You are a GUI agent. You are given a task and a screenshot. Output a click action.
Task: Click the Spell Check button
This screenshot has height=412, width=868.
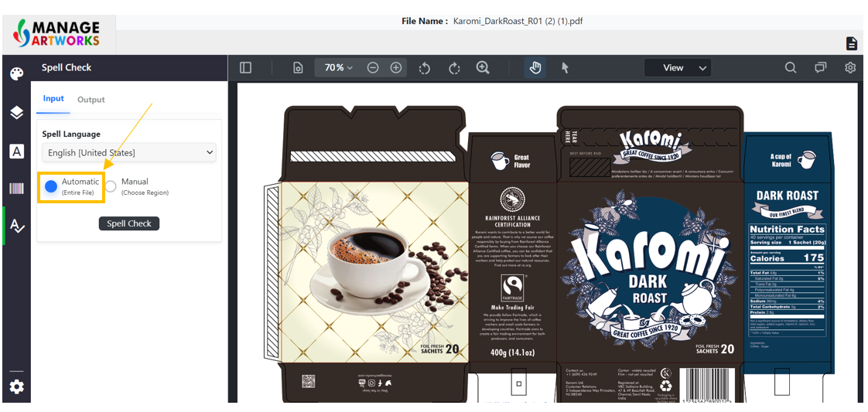[129, 223]
